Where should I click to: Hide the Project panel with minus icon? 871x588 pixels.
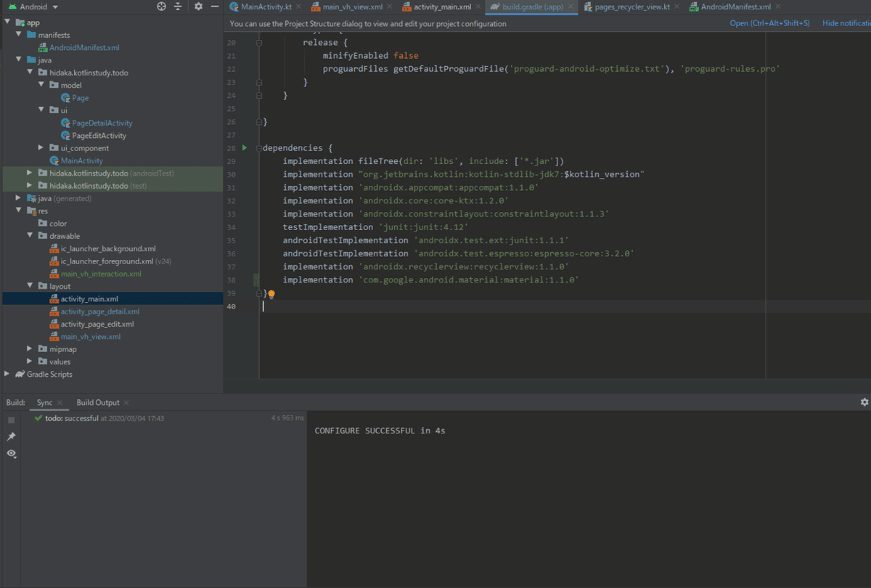[x=214, y=7]
